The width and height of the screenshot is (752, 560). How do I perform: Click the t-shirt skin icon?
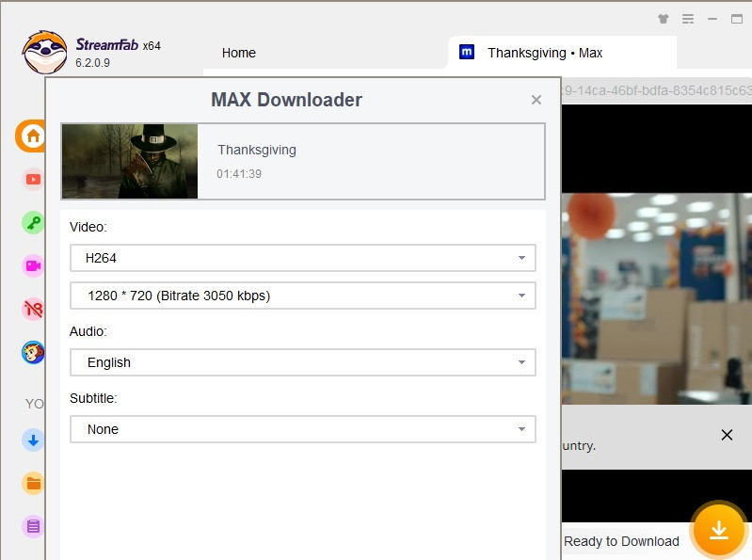point(664,19)
